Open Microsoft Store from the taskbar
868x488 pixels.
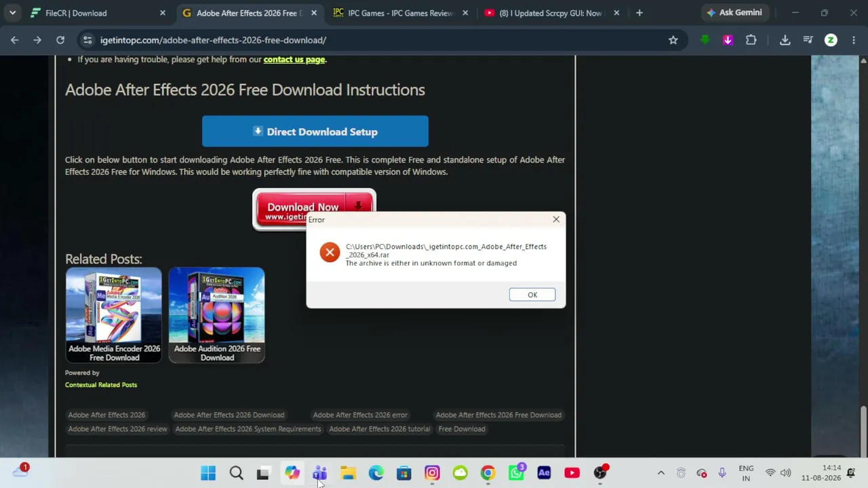click(403, 473)
